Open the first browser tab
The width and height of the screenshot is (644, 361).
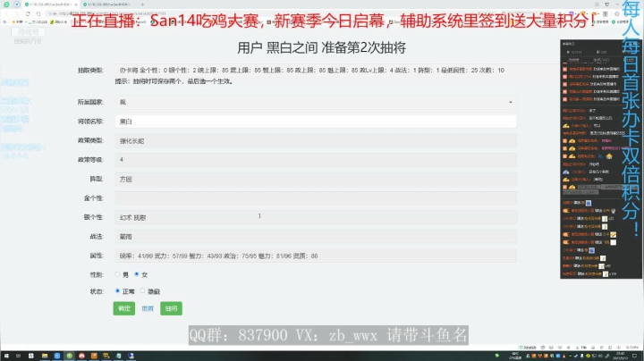(50, 4)
